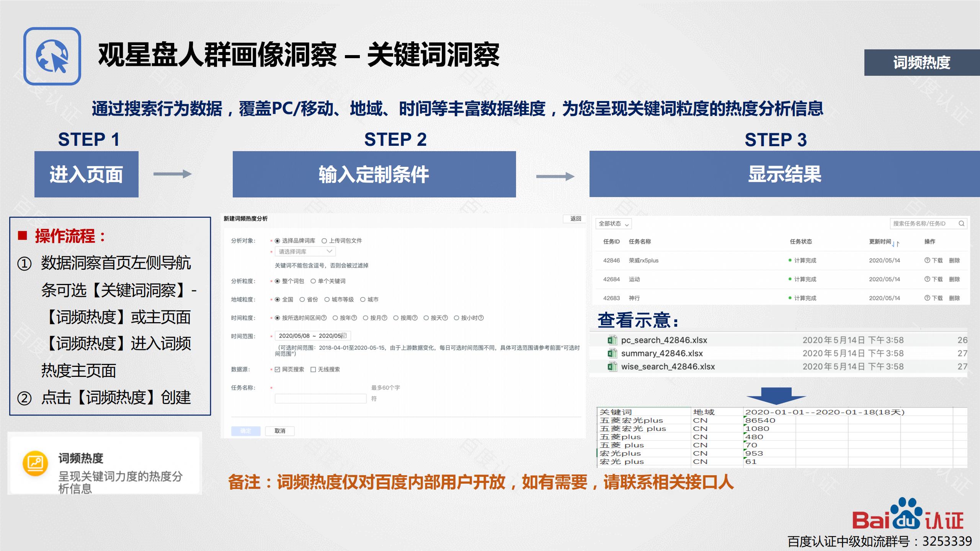
Task: Click the Excel icon of summary_42846.xlsx
Action: click(612, 353)
